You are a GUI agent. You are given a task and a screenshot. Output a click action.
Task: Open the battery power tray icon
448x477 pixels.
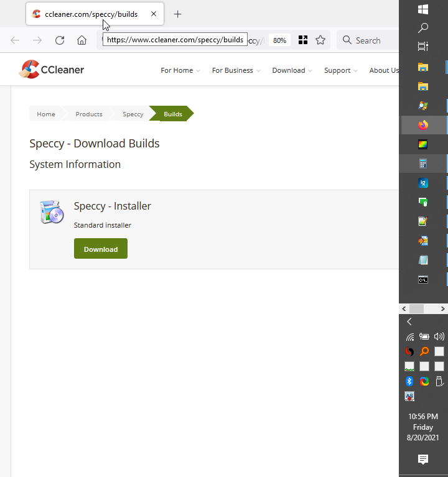pos(424,336)
